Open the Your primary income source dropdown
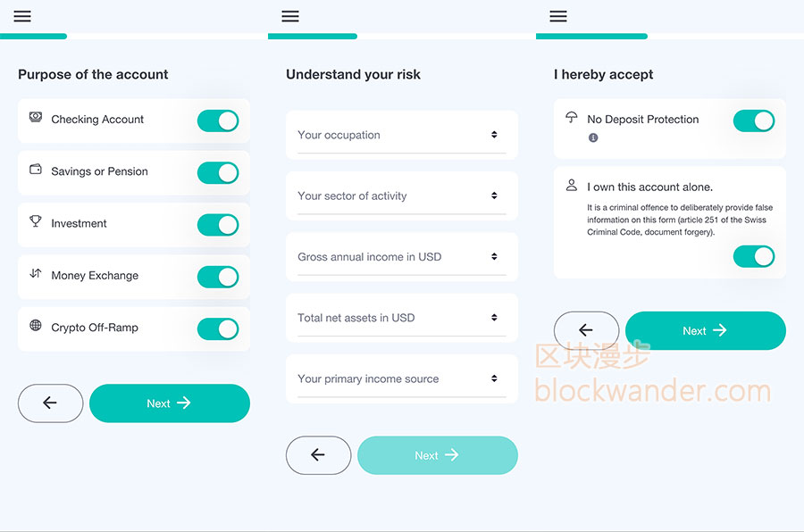 [401, 378]
